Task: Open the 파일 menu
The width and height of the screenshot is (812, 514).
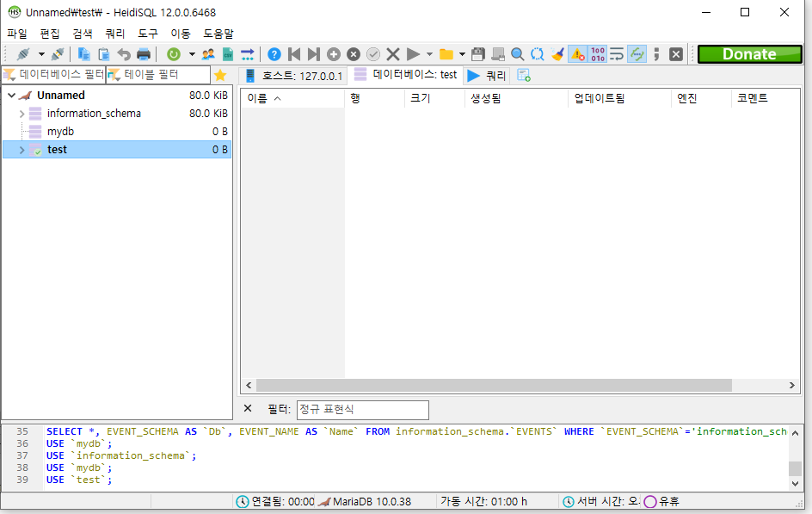Action: (17, 34)
